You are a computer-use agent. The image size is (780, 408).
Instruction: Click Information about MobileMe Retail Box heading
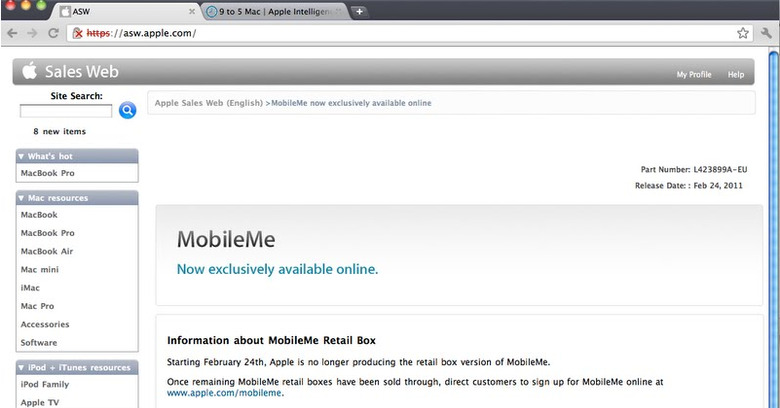(272, 341)
